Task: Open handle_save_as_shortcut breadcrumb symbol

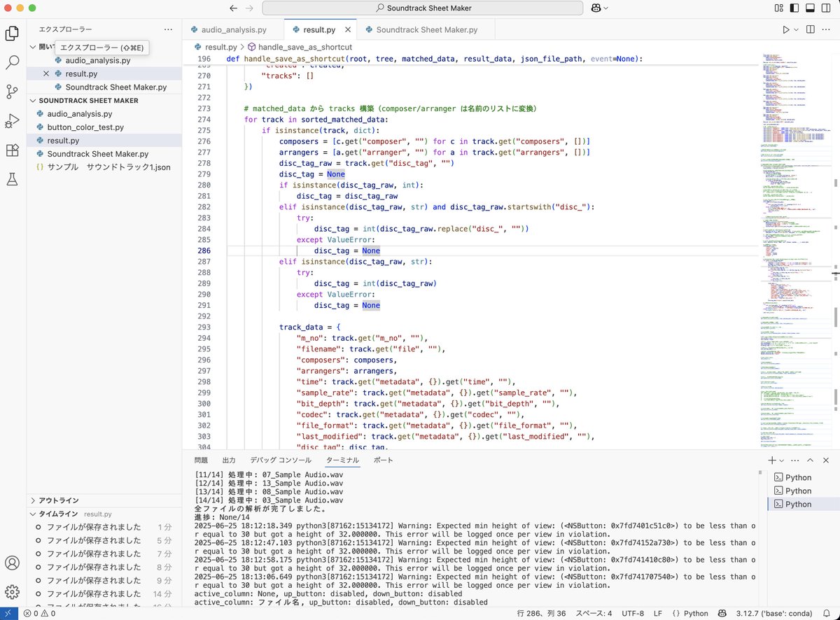Action: click(x=299, y=47)
